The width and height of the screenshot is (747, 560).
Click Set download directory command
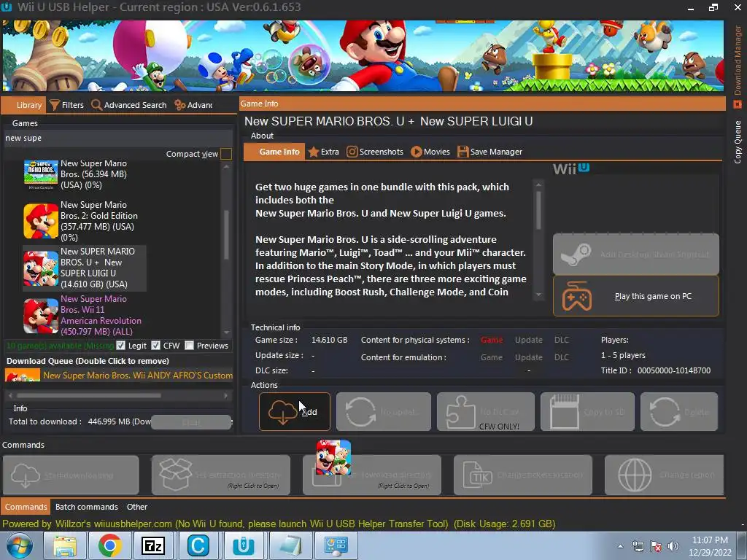(372, 475)
